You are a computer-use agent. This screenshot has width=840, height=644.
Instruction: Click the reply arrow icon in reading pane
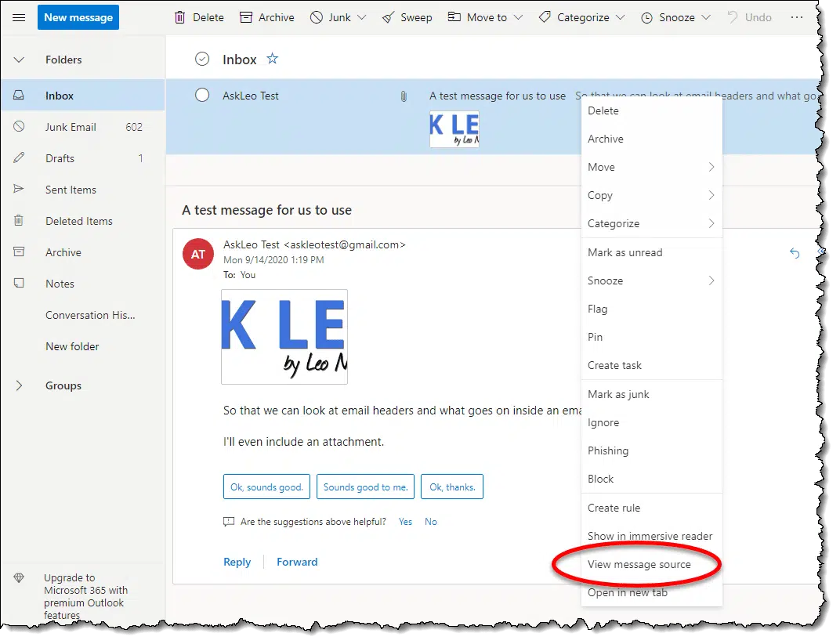pos(795,253)
